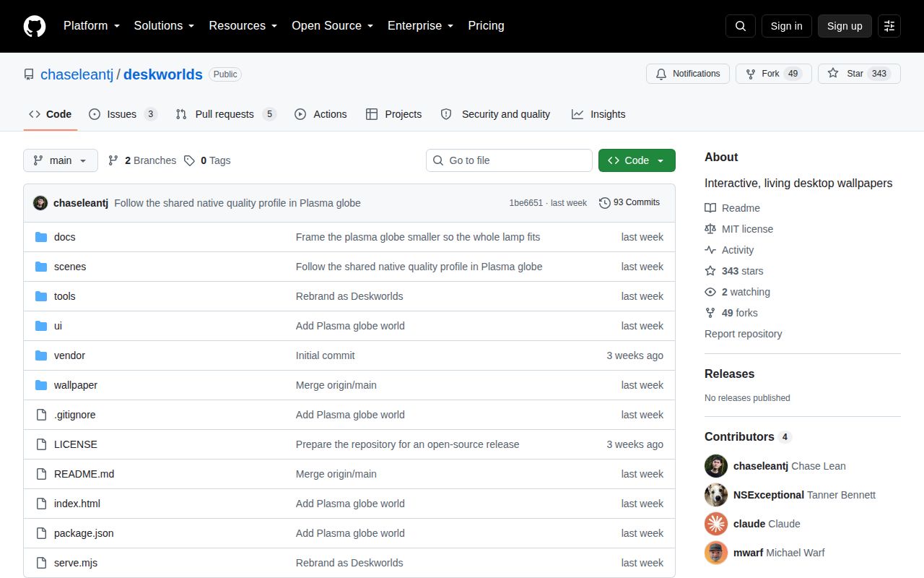Open the Pricing link
Screen dimensions: 924x578
[x=486, y=26]
